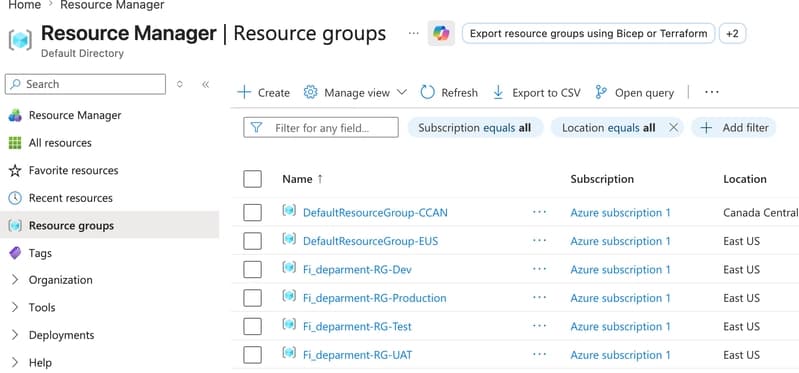This screenshot has width=799, height=373.
Task: Show the +2 more suggestions button
Action: [x=732, y=34]
